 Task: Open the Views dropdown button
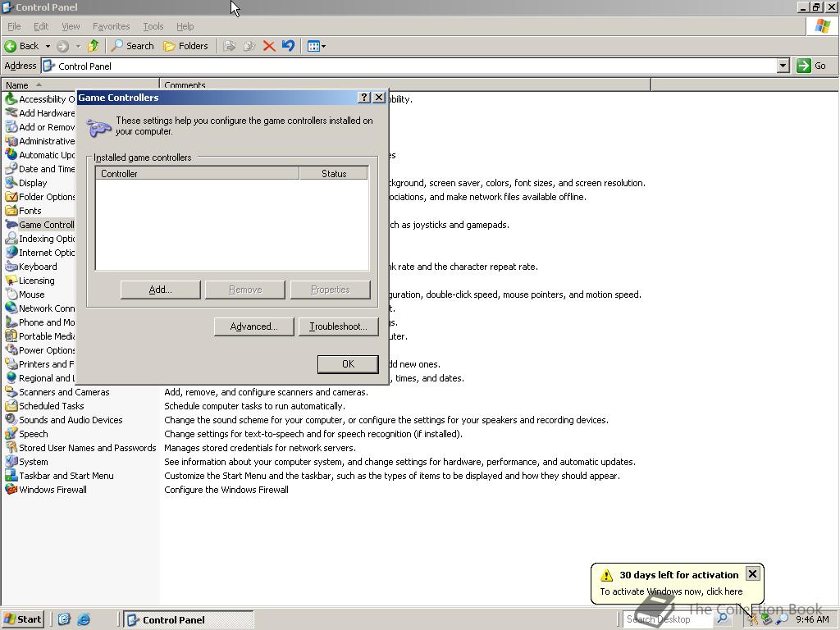coord(316,46)
